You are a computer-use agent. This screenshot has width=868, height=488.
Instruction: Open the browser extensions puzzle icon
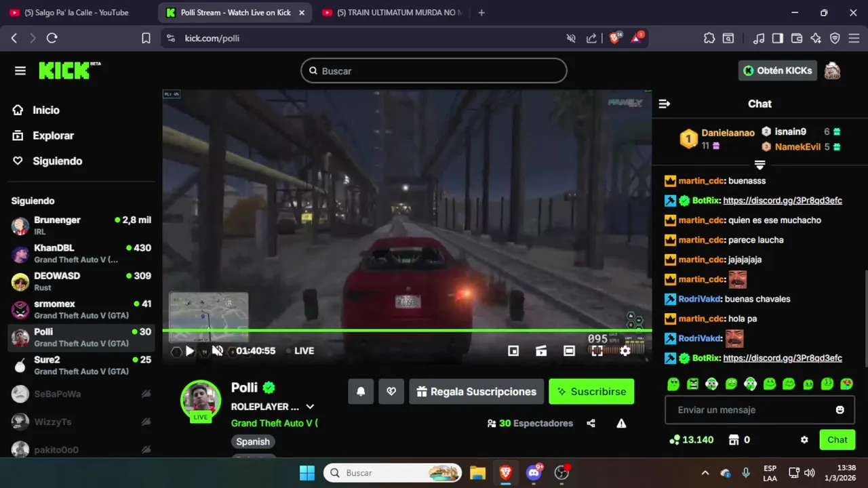[709, 39]
